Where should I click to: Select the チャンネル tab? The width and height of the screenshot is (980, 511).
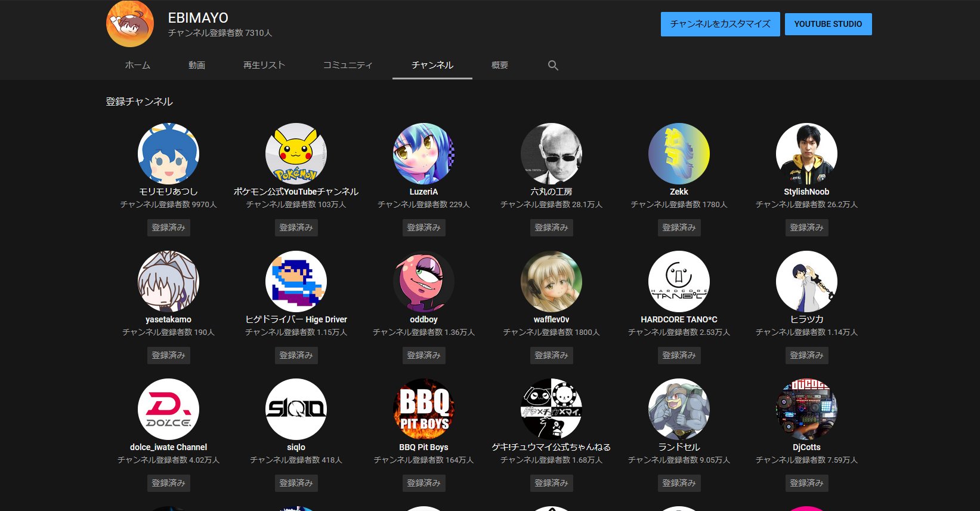click(x=432, y=65)
